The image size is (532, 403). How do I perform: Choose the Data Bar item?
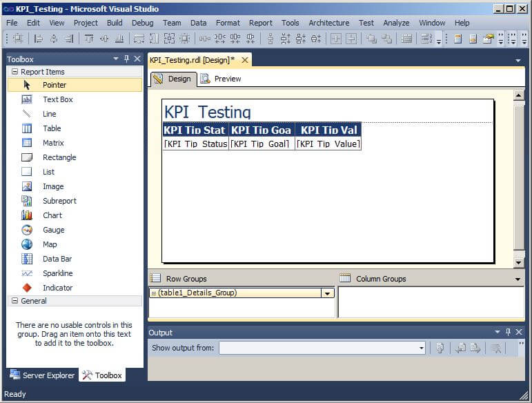click(x=75, y=259)
